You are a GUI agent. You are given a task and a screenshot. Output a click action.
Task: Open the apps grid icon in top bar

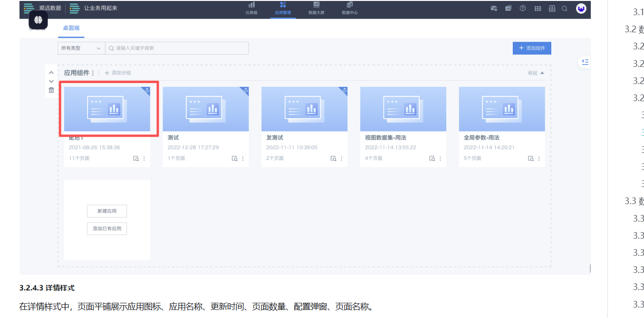[x=538, y=9]
